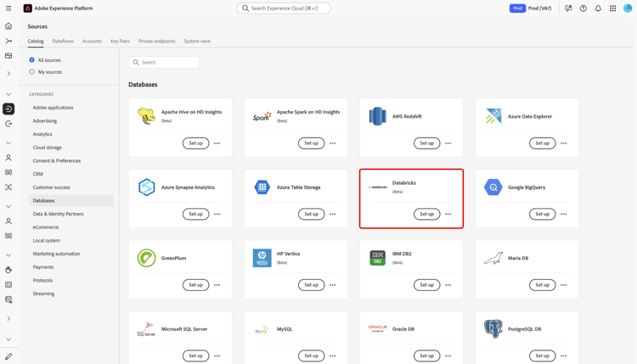Click the Azure Data Explorer logo
Screen dimensions: 637x364
493,116
